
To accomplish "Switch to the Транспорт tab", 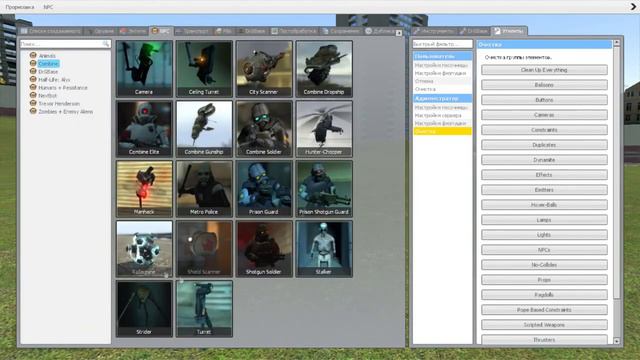I will (192, 31).
